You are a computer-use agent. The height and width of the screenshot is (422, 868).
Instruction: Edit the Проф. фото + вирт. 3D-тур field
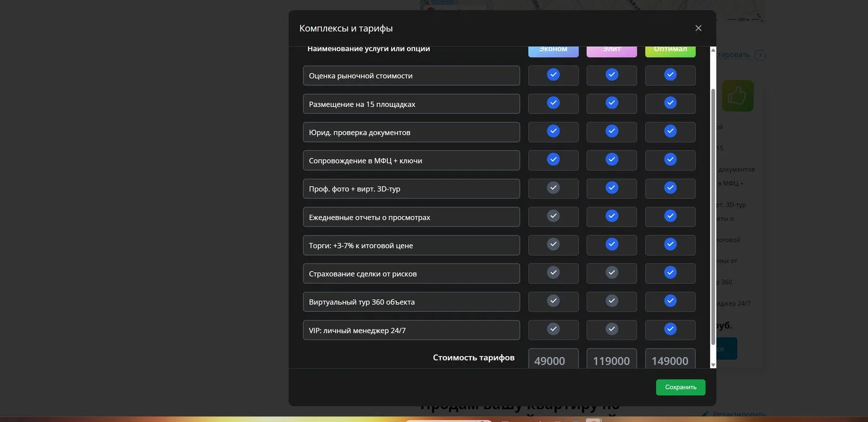(x=411, y=188)
